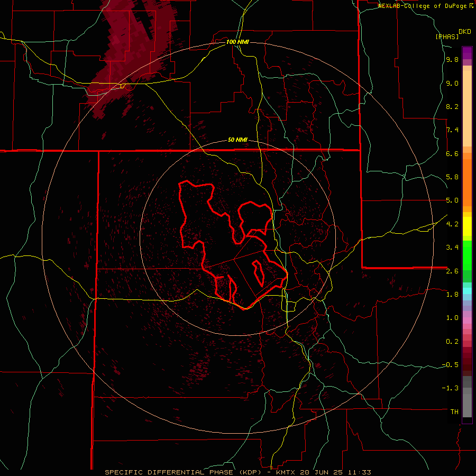476x476 pixels.
Task: Click the "50 NMI" range ring label
Action: (237, 140)
